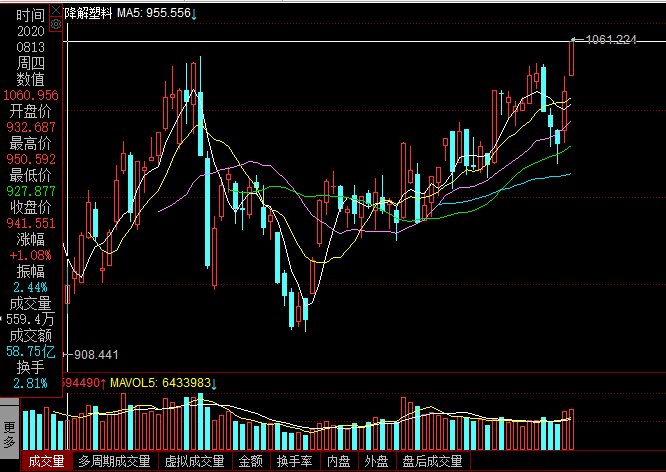Switch to the 成交量 tab
This screenshot has width=666, height=472.
click(45, 462)
